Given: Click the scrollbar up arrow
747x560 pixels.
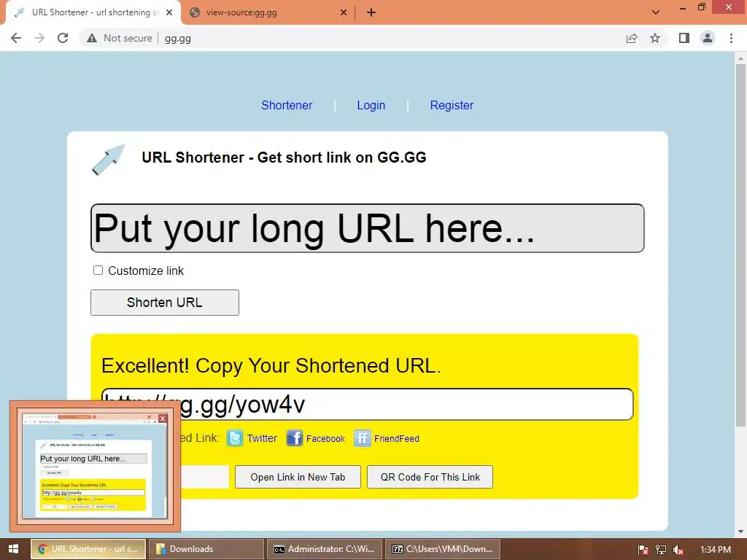Looking at the screenshot, I should (740, 57).
